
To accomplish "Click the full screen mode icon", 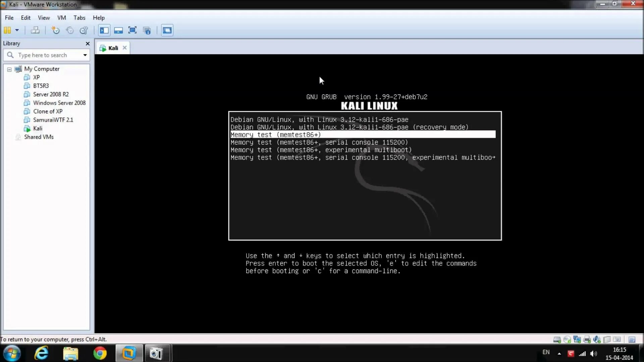I will [x=132, y=30].
